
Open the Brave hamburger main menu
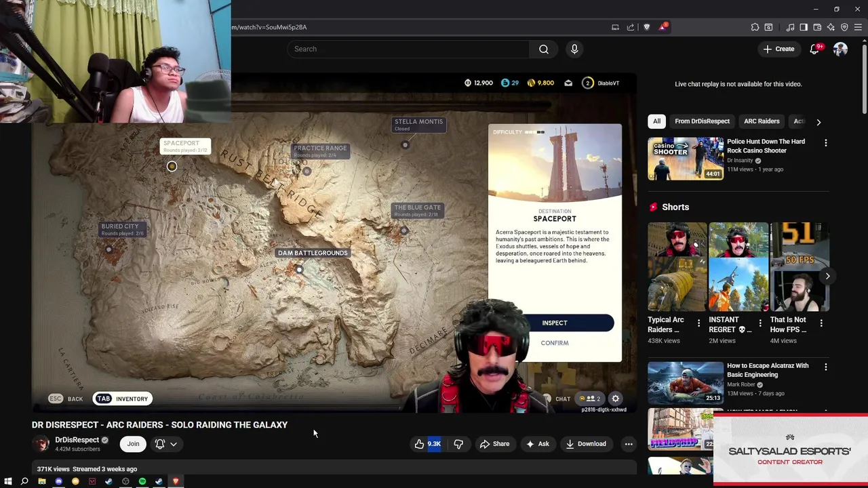click(858, 27)
